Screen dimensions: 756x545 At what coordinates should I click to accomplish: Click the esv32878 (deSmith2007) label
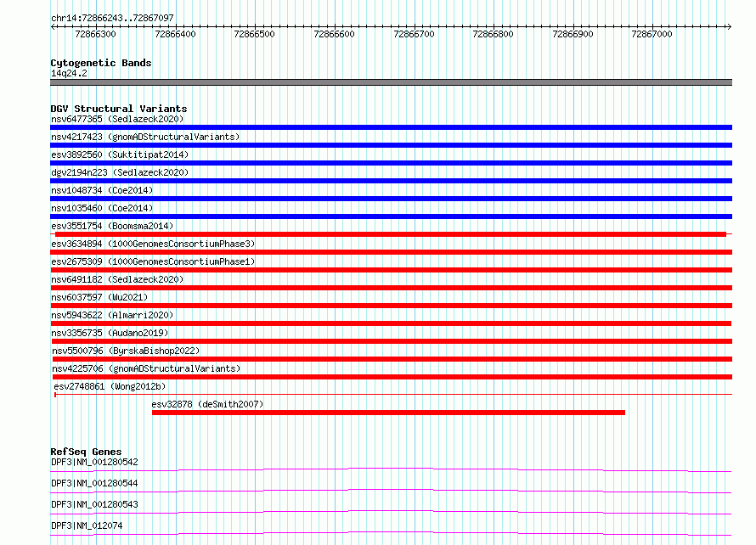(x=207, y=404)
